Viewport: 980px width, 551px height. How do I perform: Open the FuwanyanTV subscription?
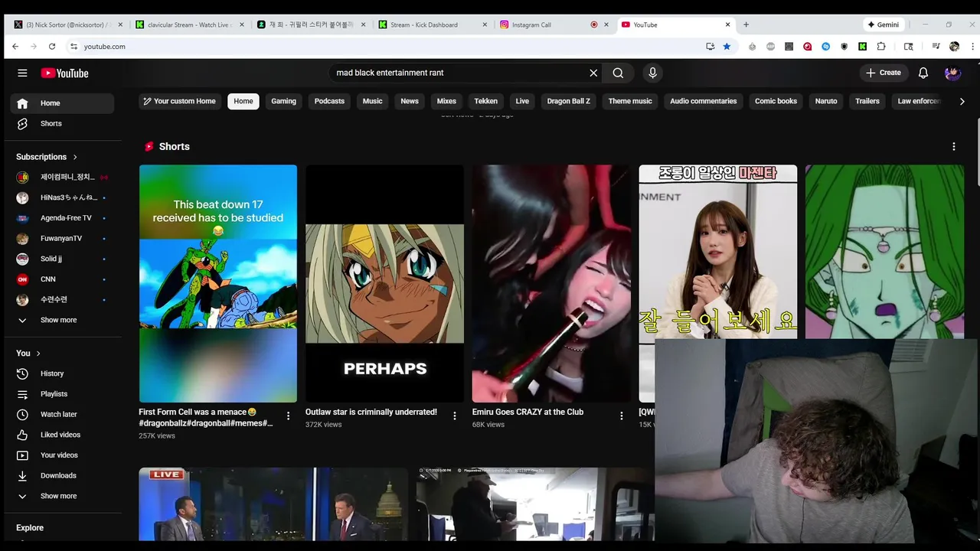click(62, 238)
